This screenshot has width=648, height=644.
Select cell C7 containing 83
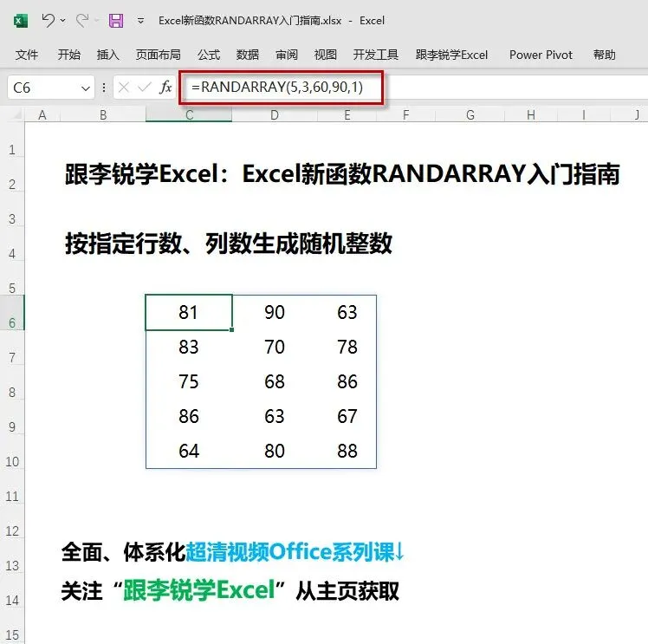click(x=189, y=347)
